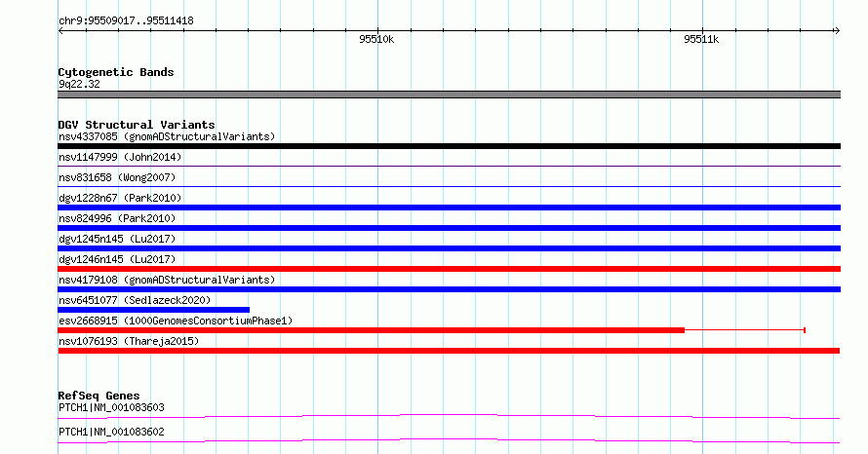The height and width of the screenshot is (454, 868).
Task: Click the blue bar below nsv4179108
Action: click(x=449, y=289)
